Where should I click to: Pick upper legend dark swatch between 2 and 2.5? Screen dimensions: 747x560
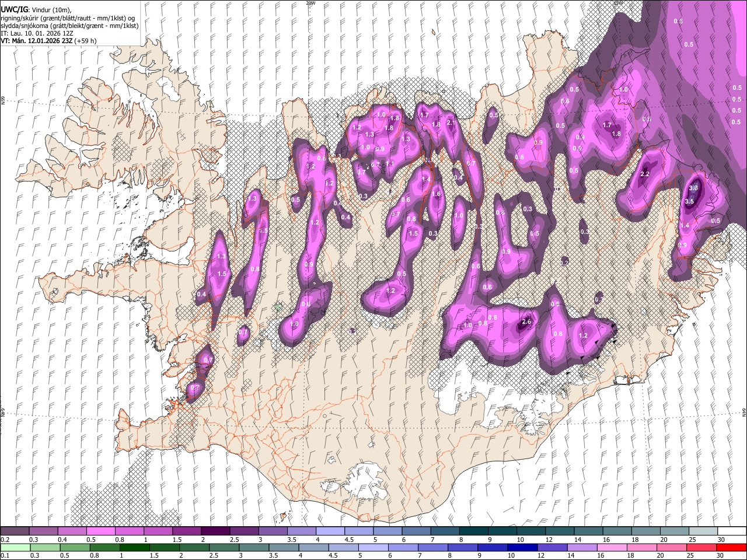click(x=215, y=531)
